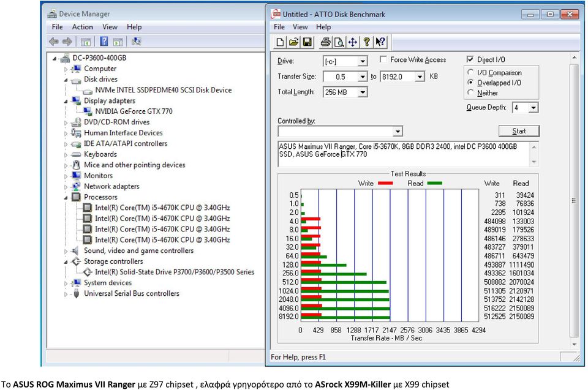
Task: Open the Action menu in Device Manager
Action: pos(83,27)
